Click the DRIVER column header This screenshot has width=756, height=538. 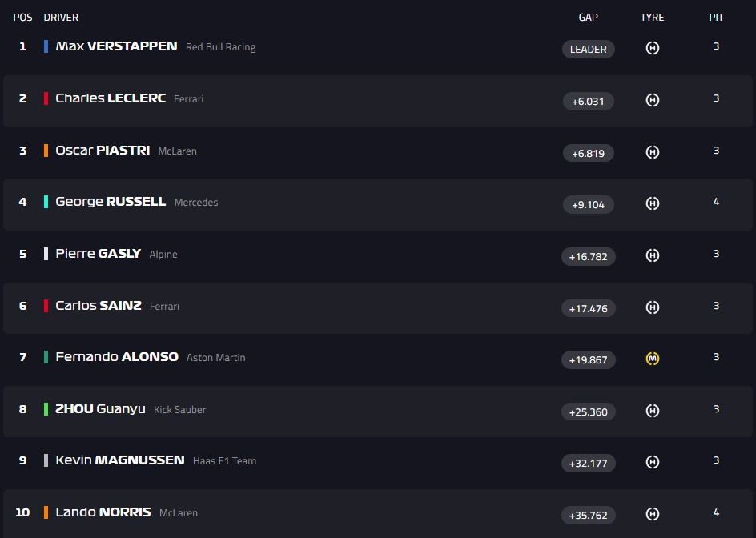(x=61, y=17)
